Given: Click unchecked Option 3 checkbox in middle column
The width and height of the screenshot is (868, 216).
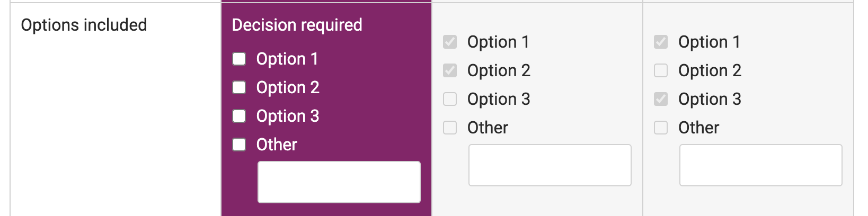Looking at the screenshot, I should [x=450, y=99].
